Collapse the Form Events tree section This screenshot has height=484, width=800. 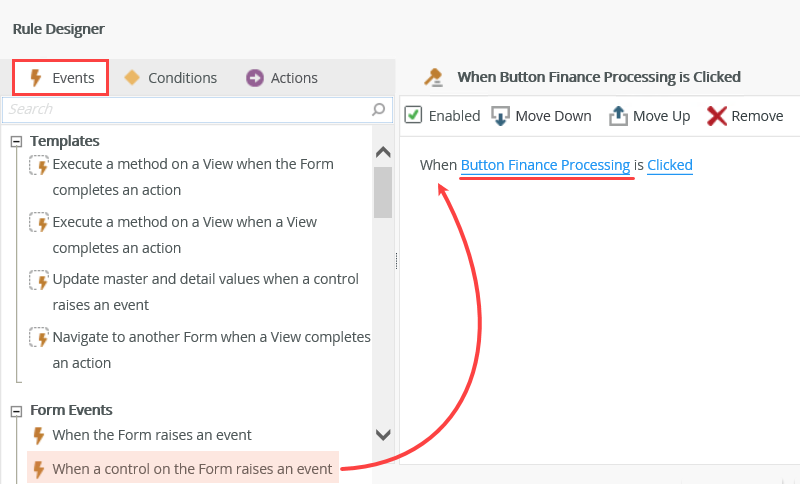point(16,410)
